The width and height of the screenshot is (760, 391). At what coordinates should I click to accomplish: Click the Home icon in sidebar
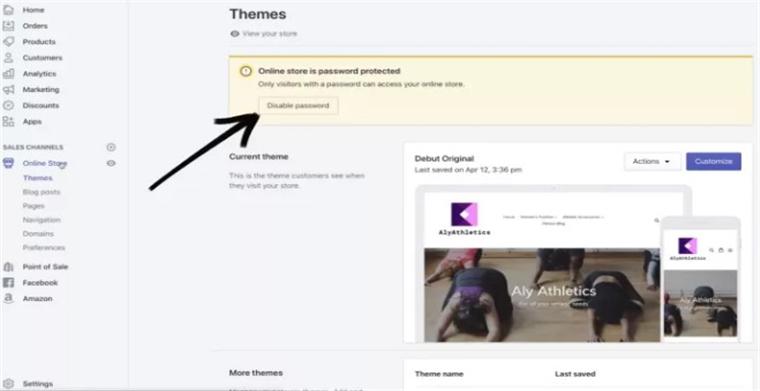pyautogui.click(x=8, y=10)
